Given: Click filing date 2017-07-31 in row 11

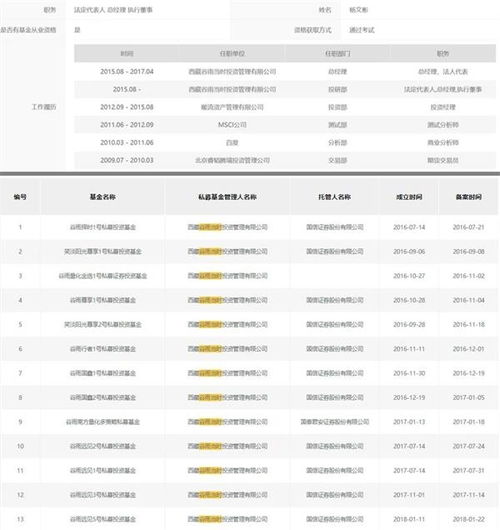Looking at the screenshot, I should pos(469,471).
